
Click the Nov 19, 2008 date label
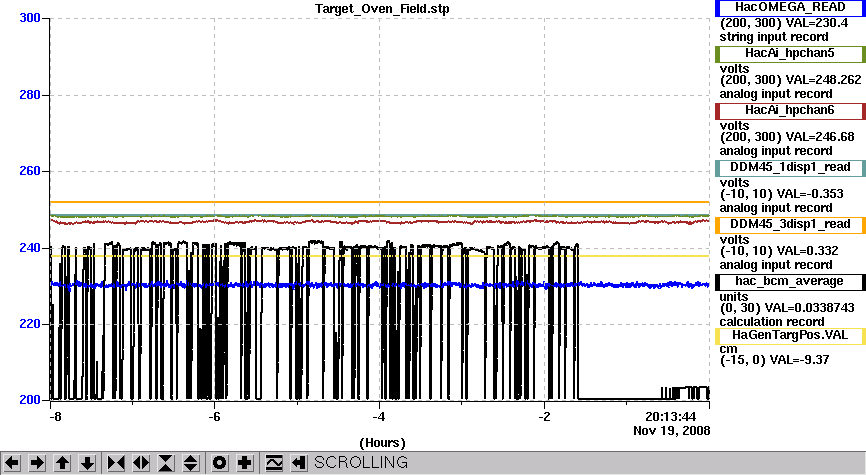point(672,431)
